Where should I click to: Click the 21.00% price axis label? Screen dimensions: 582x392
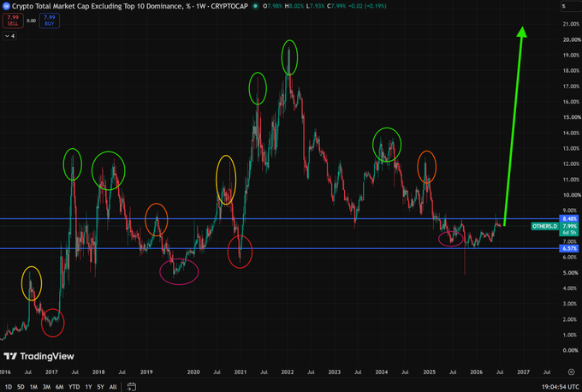click(572, 24)
